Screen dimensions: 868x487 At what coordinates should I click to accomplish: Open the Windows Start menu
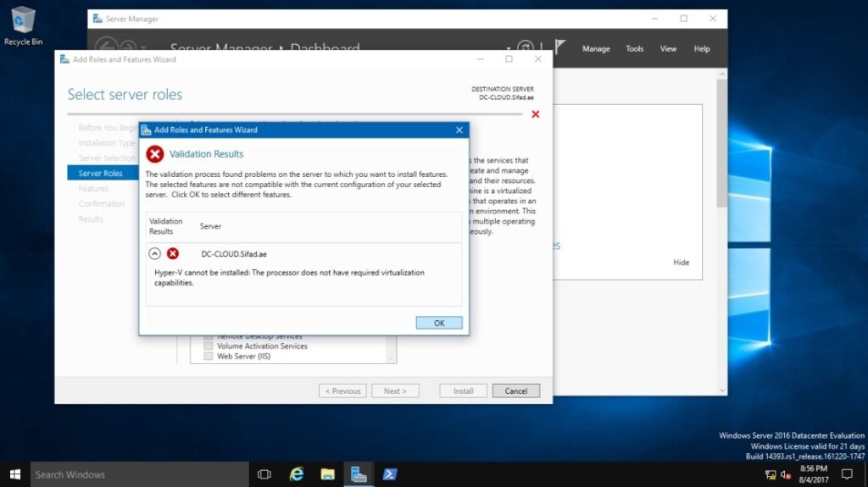[15, 474]
